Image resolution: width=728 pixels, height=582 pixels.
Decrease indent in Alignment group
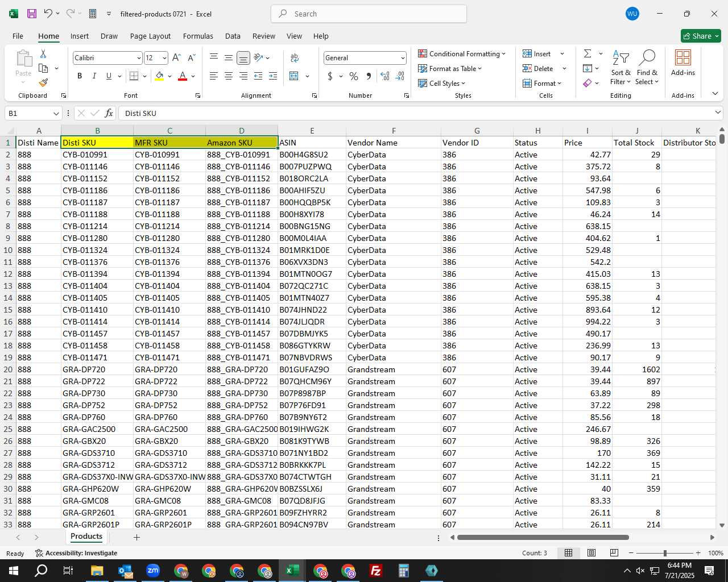tap(258, 76)
